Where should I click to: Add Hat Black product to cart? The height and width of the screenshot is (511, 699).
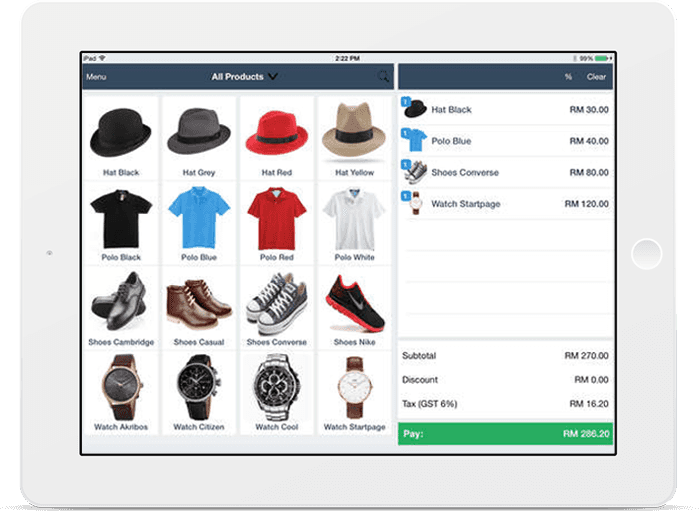click(x=121, y=137)
